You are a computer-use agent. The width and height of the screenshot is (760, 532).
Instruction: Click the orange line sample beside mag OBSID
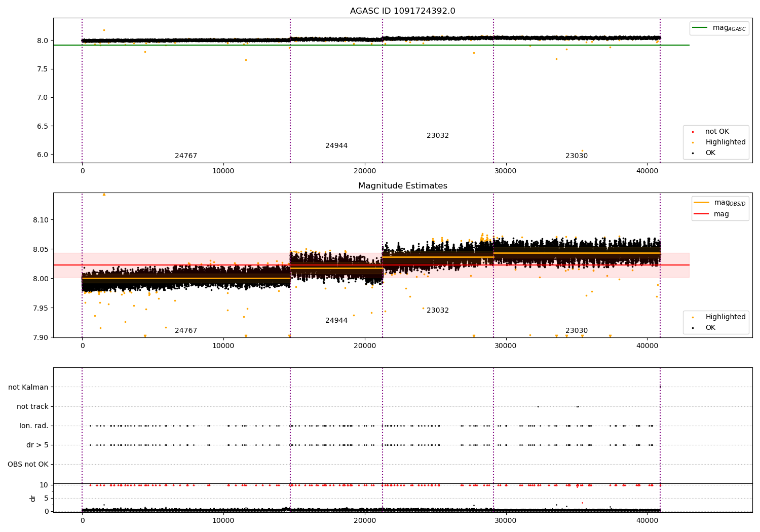[702, 203]
